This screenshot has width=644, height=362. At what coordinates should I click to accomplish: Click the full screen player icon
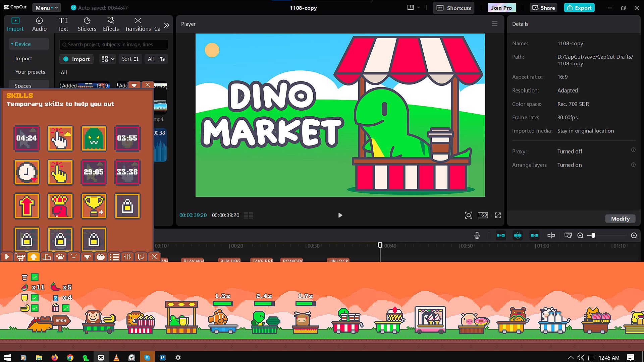pos(498,215)
